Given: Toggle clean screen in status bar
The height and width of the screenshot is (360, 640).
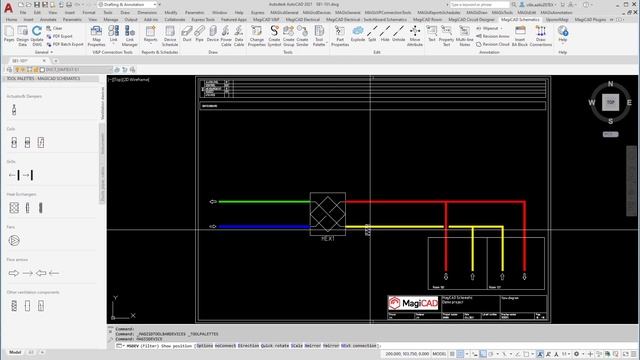Looking at the screenshot, I should pyautogui.click(x=626, y=354).
